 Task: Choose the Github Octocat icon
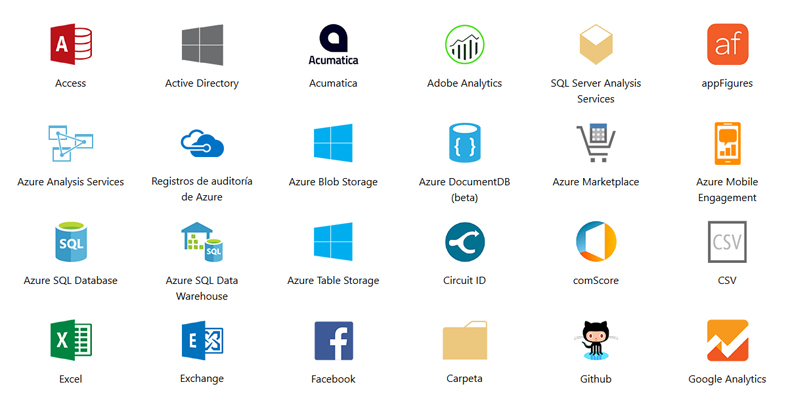click(x=596, y=340)
